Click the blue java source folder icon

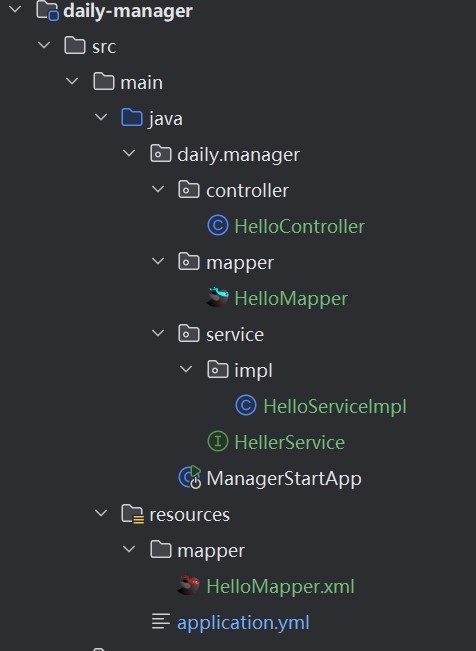click(x=132, y=117)
